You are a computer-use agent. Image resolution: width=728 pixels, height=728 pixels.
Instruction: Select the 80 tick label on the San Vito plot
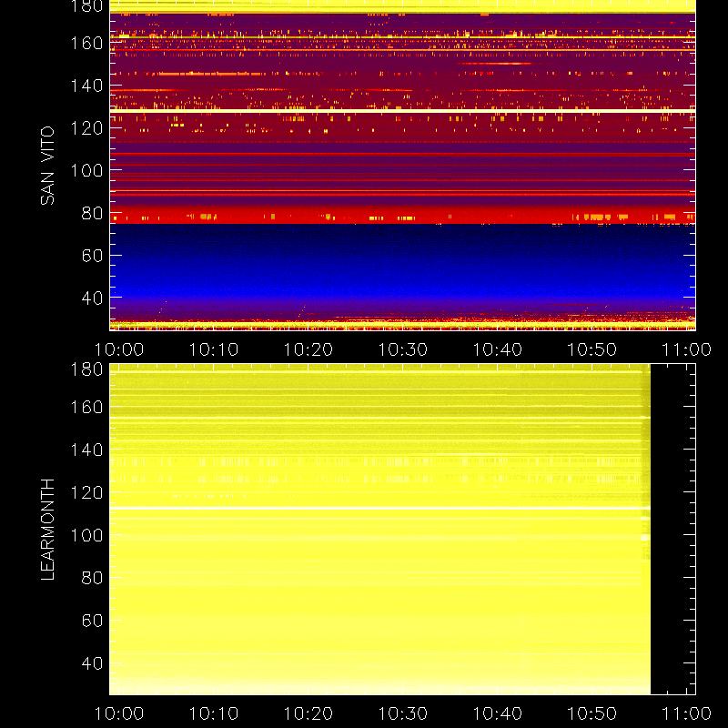[x=92, y=213]
